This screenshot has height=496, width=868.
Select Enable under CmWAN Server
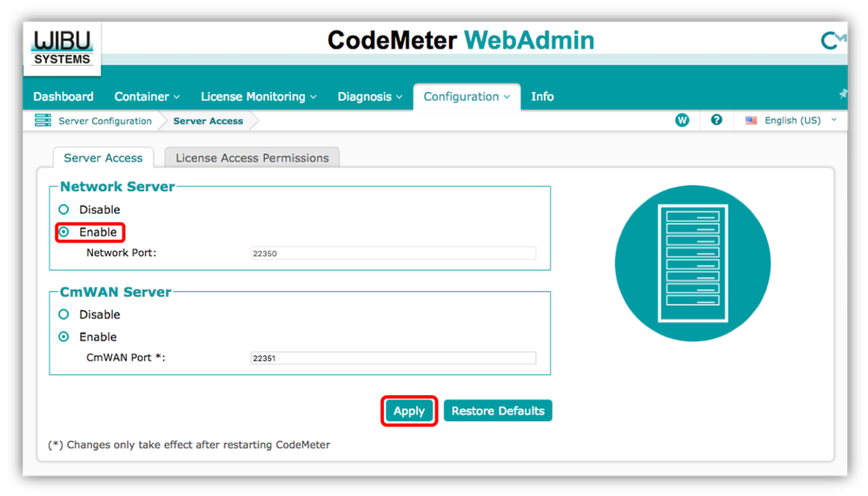tap(63, 336)
